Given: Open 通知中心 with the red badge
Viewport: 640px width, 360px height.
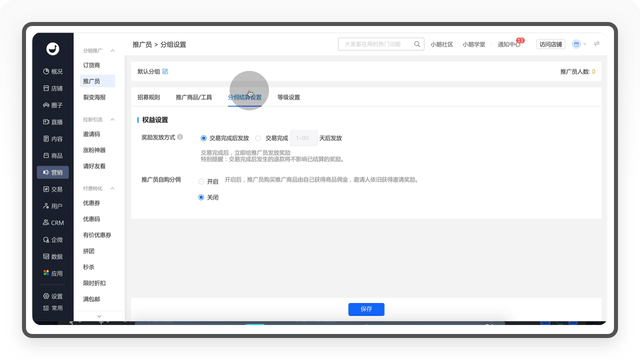Looking at the screenshot, I should [x=509, y=44].
